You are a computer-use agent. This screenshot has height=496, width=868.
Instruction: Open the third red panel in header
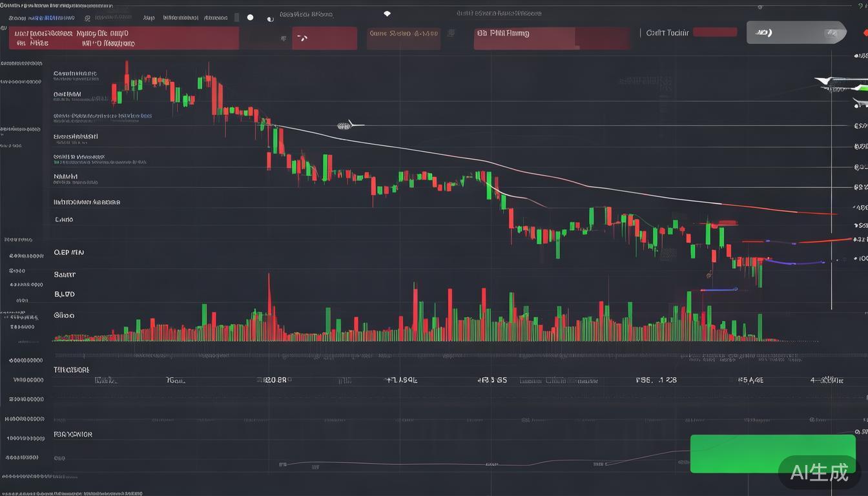(x=403, y=38)
